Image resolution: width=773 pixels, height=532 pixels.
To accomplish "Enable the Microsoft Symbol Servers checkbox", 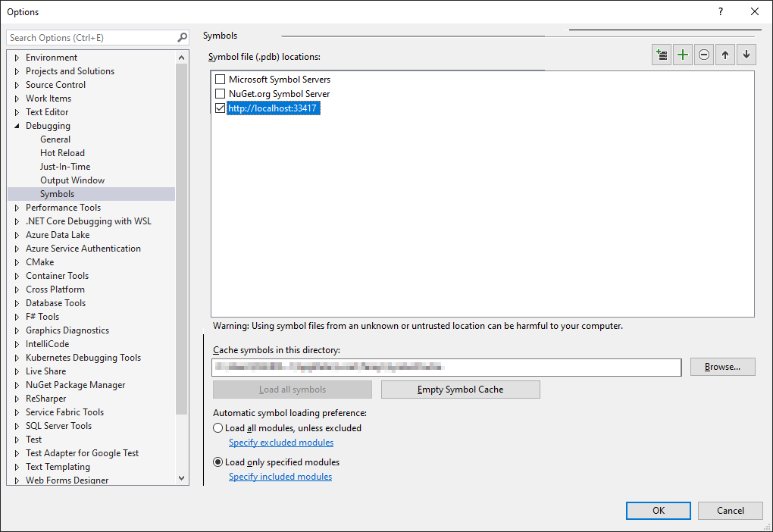I will (221, 80).
